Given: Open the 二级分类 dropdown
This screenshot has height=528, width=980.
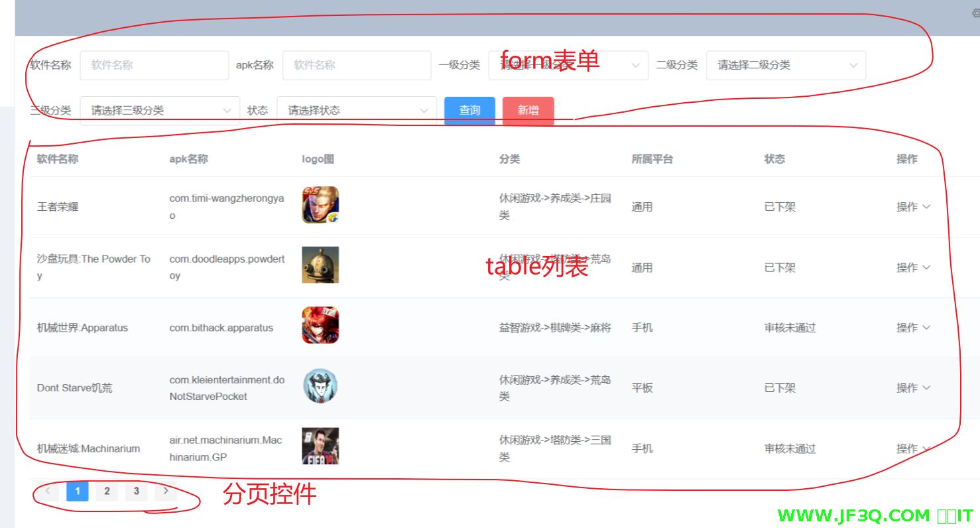Looking at the screenshot, I should point(785,65).
